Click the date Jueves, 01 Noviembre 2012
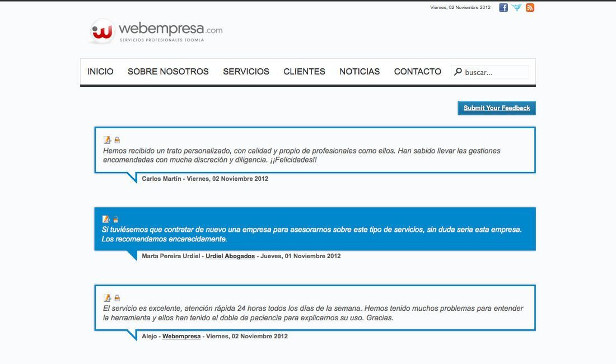The image size is (616, 364). 301,256
